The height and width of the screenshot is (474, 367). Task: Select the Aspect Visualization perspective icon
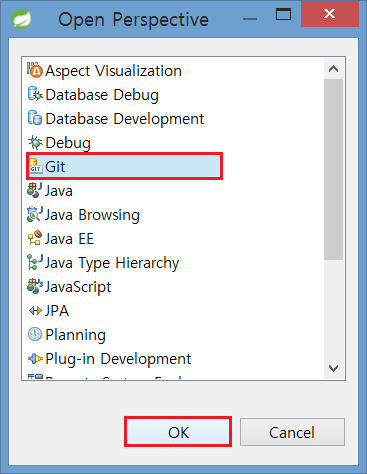pyautogui.click(x=35, y=71)
